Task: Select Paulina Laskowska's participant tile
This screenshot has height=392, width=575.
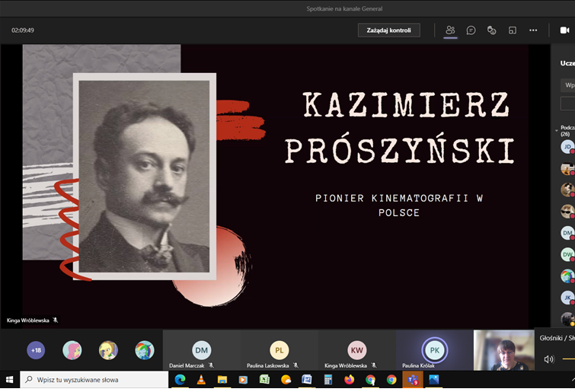Action: 279,350
